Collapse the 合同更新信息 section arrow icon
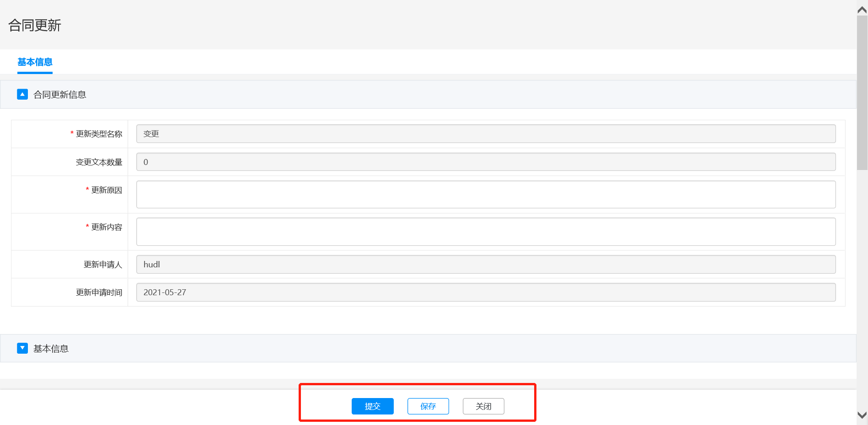Image resolution: width=868 pixels, height=425 pixels. pos(22,94)
